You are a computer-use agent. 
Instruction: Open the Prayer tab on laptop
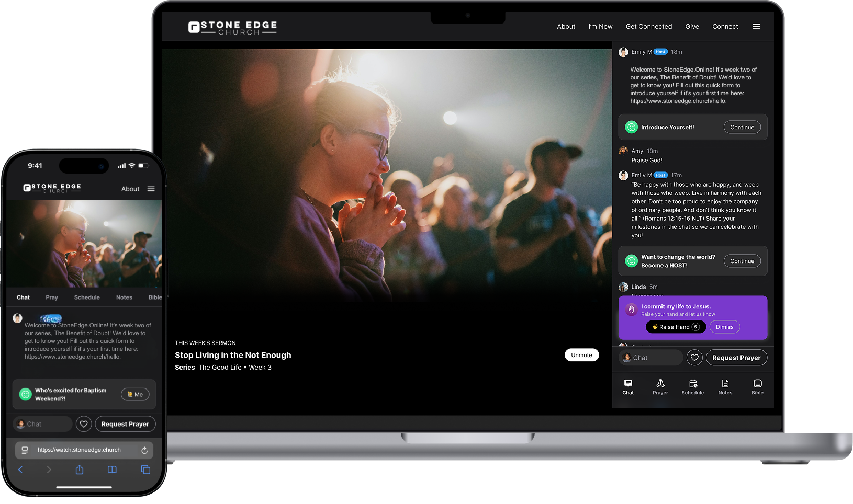click(660, 387)
